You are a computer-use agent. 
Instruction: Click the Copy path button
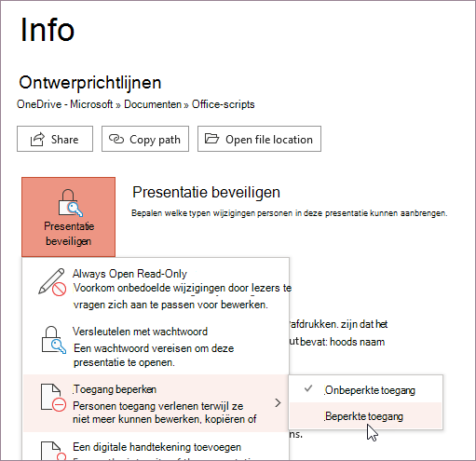pos(145,139)
